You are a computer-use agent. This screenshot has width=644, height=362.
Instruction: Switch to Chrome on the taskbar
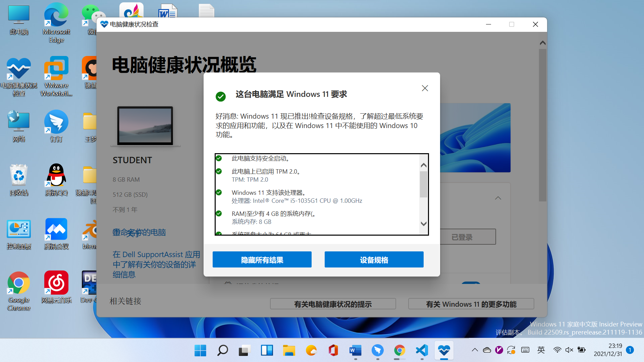pyautogui.click(x=399, y=350)
